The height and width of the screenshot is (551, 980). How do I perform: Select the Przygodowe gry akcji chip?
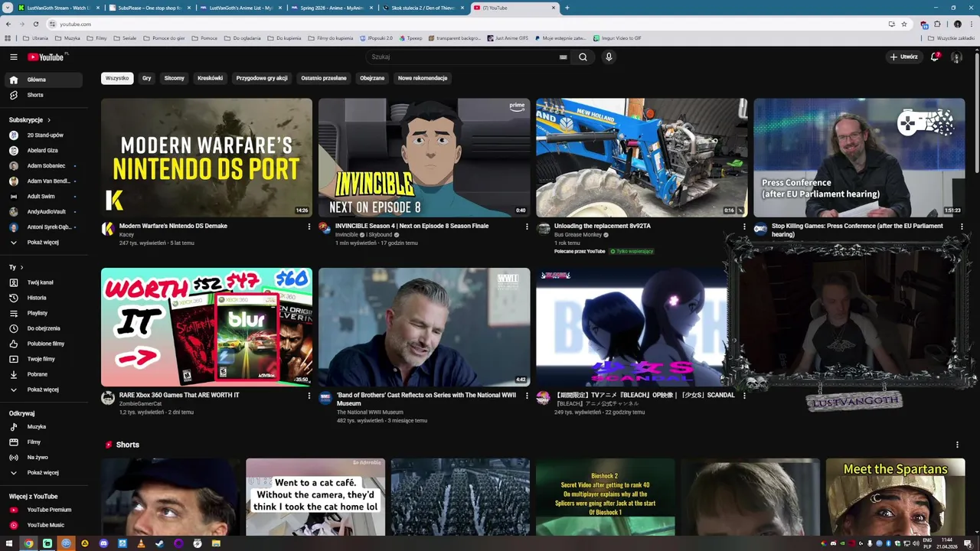[262, 78]
